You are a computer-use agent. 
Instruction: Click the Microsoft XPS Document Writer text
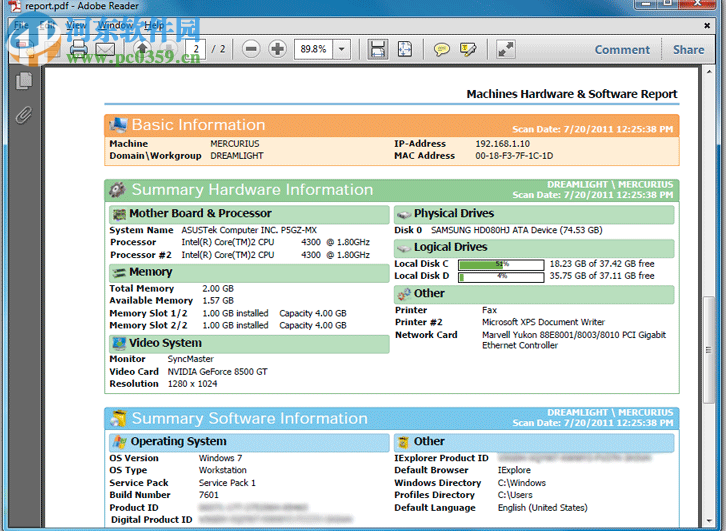pos(543,322)
